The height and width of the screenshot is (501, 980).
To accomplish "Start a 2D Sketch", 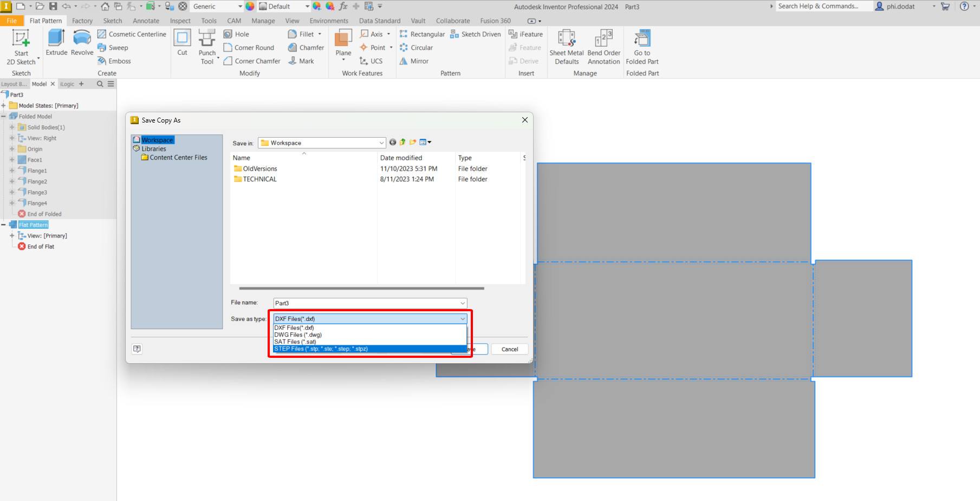I will point(21,47).
